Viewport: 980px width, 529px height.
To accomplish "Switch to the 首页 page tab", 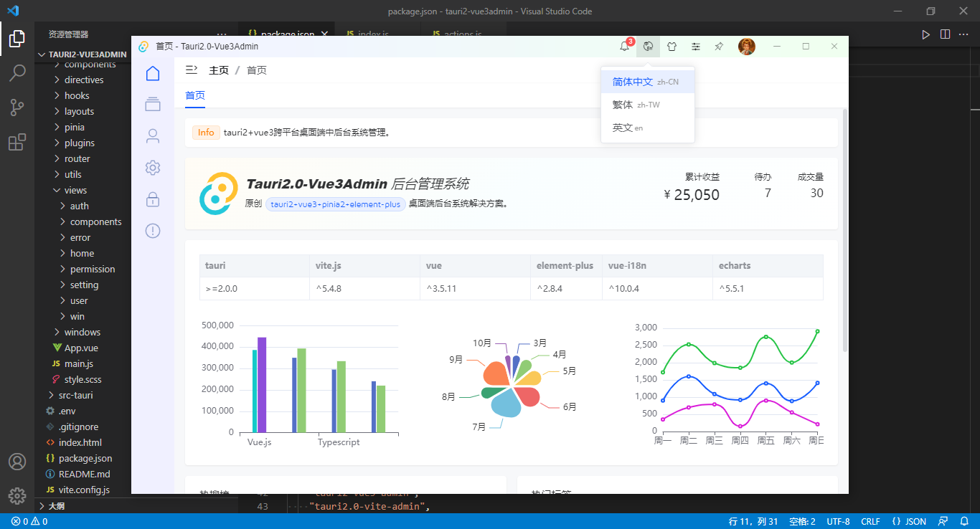I will tap(195, 95).
